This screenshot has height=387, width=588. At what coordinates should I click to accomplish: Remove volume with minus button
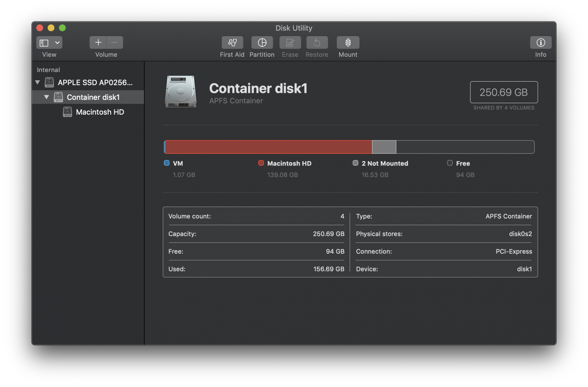pos(114,43)
